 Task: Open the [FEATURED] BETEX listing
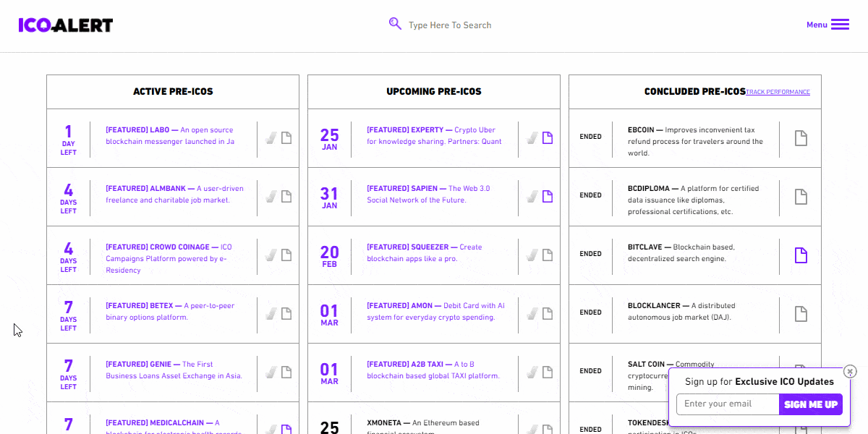(170, 312)
